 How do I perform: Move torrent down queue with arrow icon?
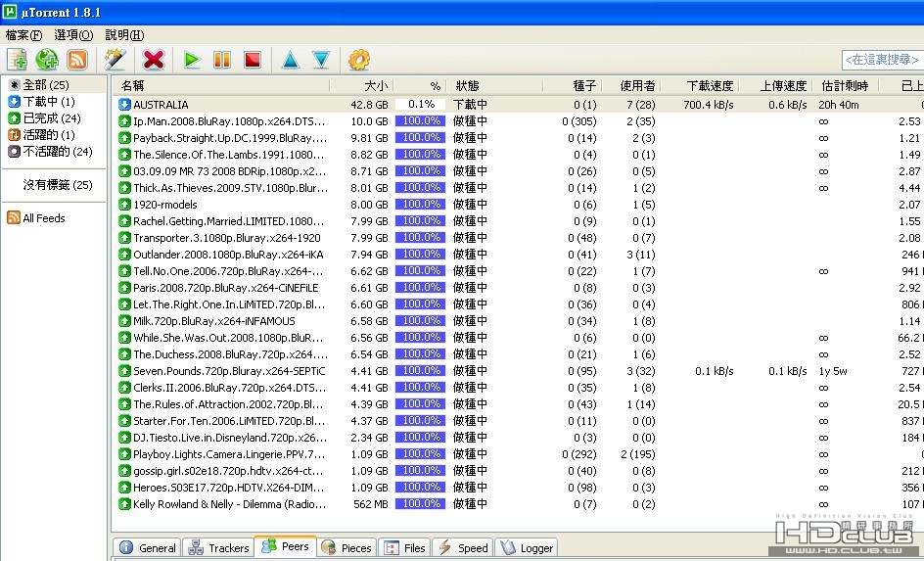pos(321,60)
